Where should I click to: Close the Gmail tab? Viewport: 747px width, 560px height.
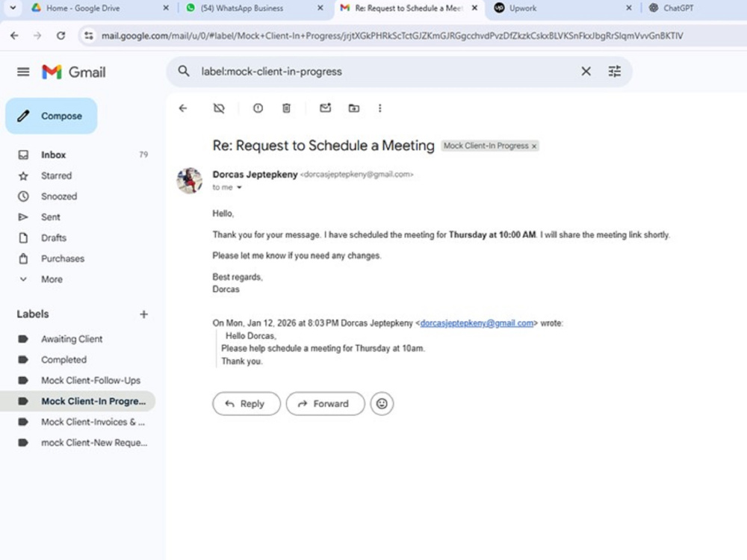[474, 8]
